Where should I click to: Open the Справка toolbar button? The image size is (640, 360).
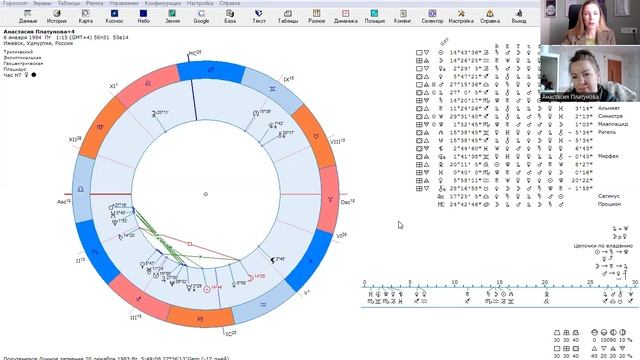point(490,17)
